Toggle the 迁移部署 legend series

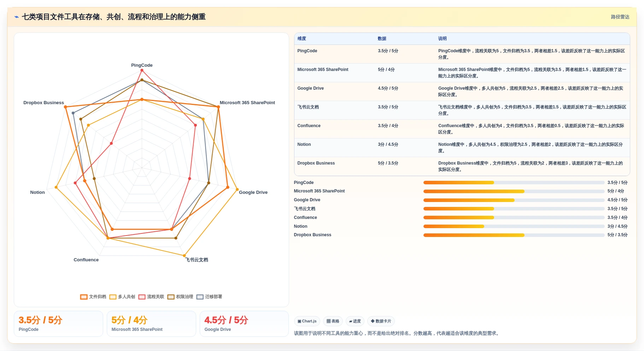point(209,297)
